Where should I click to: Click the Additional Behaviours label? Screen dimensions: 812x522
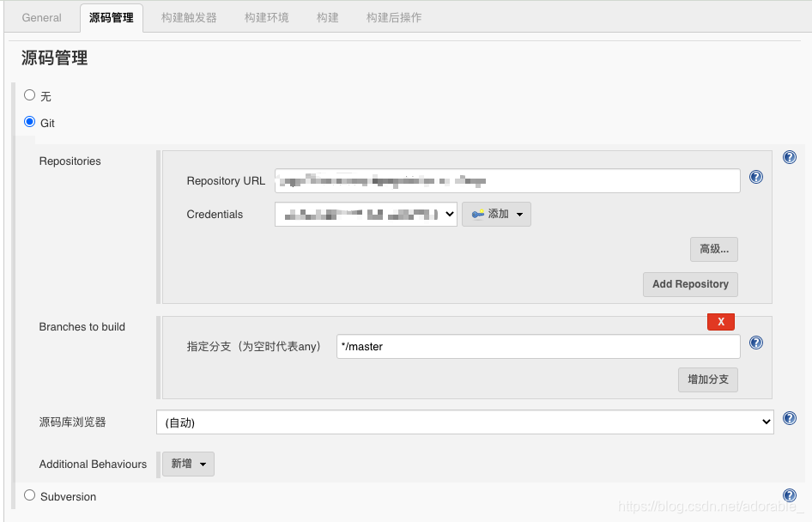point(93,464)
